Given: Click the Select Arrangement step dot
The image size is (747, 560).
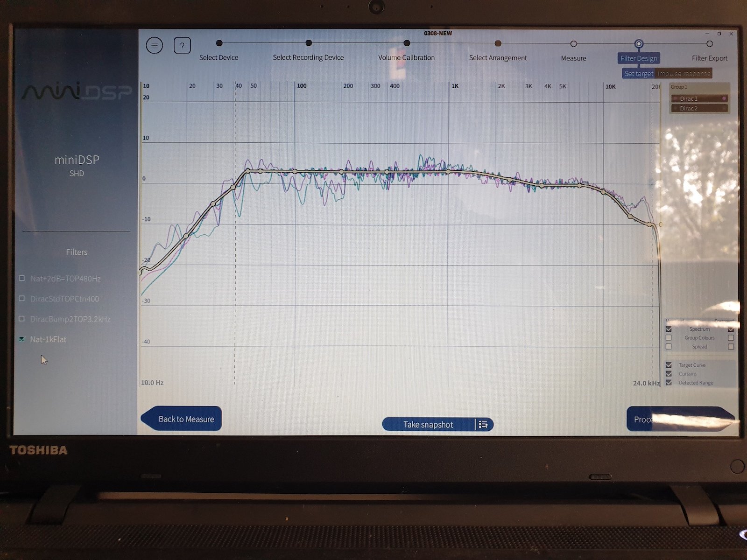Looking at the screenshot, I should click(x=498, y=43).
